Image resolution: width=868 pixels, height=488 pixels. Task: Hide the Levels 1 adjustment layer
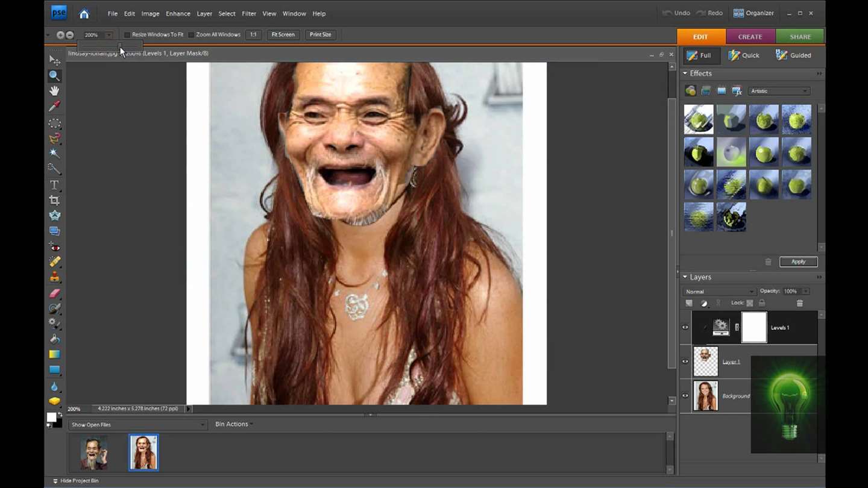point(685,328)
